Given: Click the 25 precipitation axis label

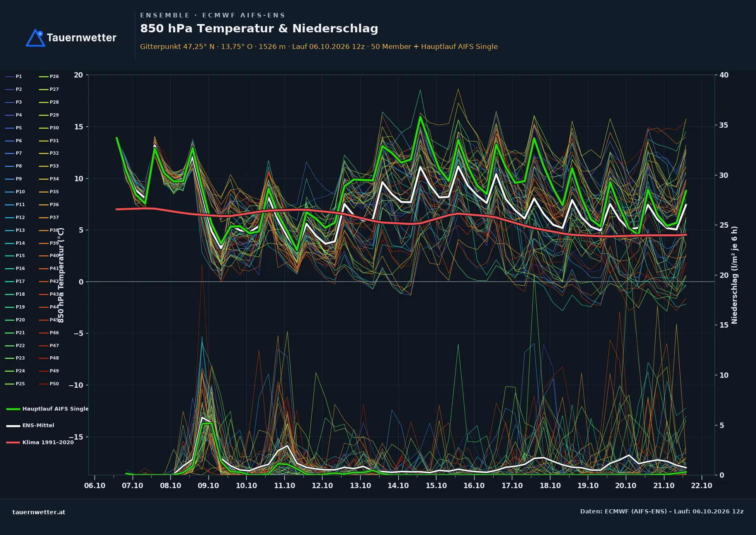Looking at the screenshot, I should pos(724,225).
